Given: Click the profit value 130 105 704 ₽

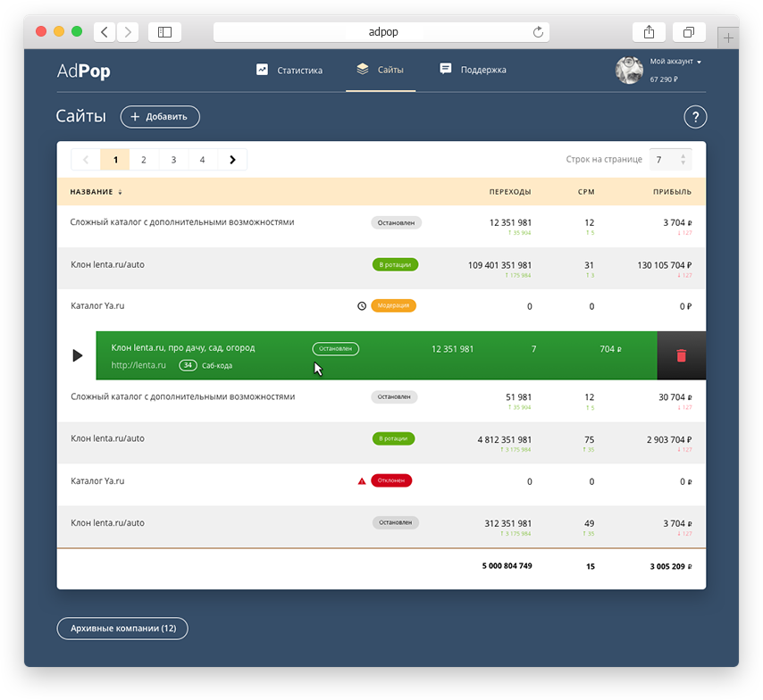Looking at the screenshot, I should point(664,265).
